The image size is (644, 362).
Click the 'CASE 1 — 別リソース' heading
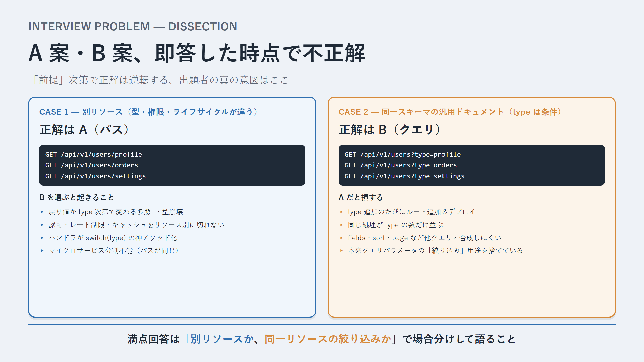coord(148,112)
